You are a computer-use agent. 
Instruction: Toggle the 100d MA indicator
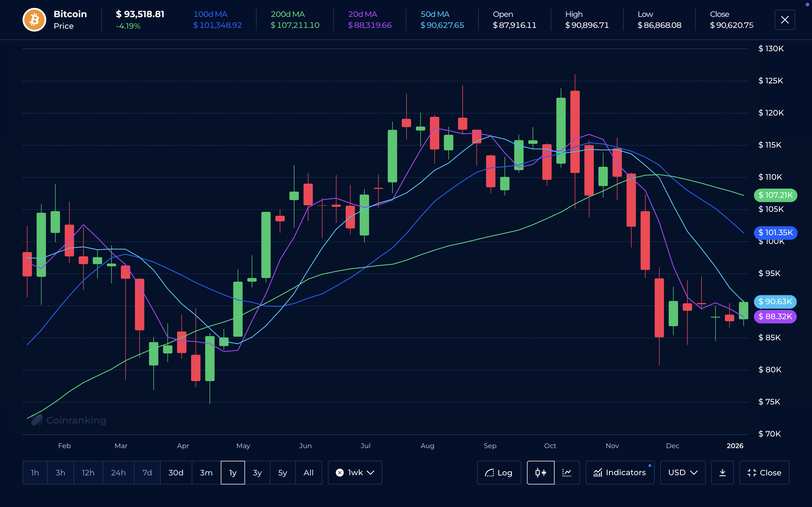click(x=217, y=19)
